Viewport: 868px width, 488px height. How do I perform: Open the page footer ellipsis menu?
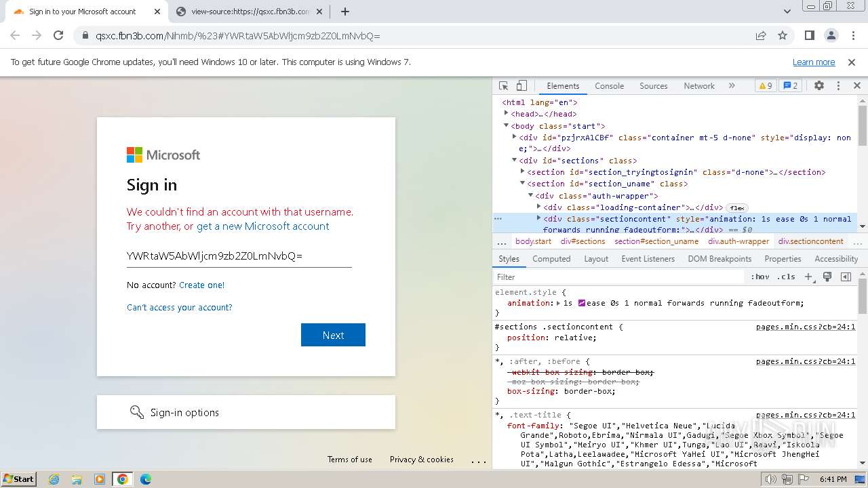(479, 462)
